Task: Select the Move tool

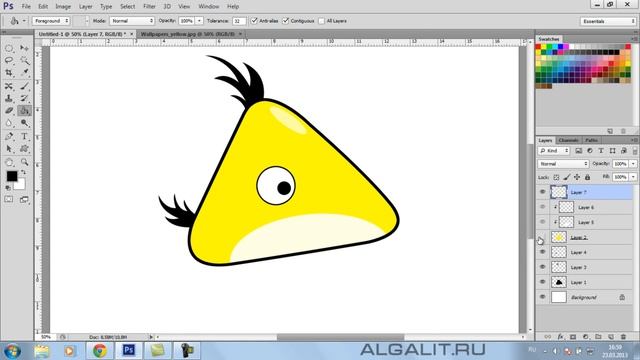Action: pyautogui.click(x=24, y=49)
